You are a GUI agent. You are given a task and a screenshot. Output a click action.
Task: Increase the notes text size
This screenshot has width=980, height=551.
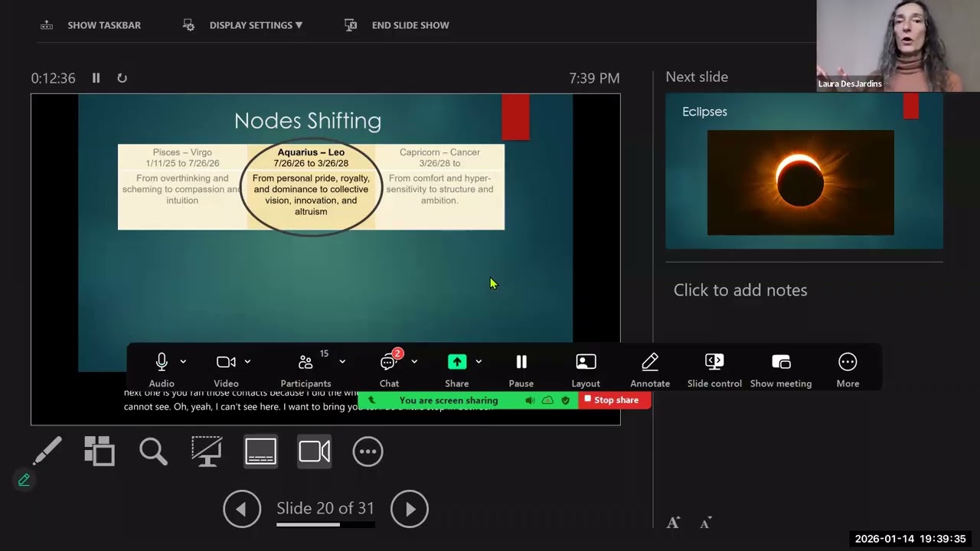(673, 523)
